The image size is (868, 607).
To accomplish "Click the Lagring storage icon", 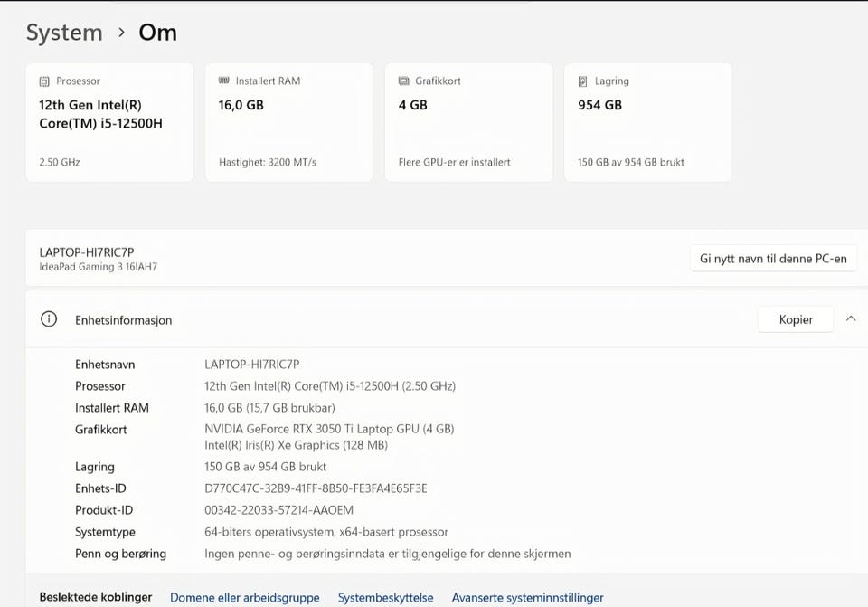I will click(x=583, y=81).
